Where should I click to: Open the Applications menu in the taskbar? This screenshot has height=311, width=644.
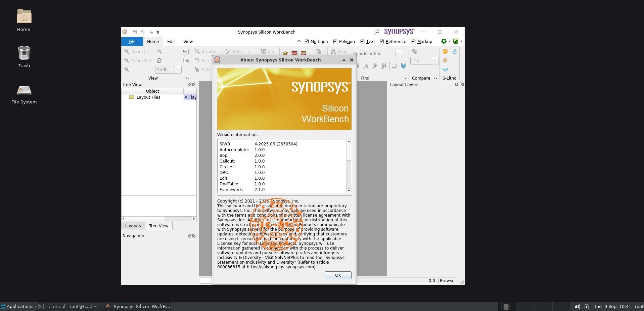18,306
